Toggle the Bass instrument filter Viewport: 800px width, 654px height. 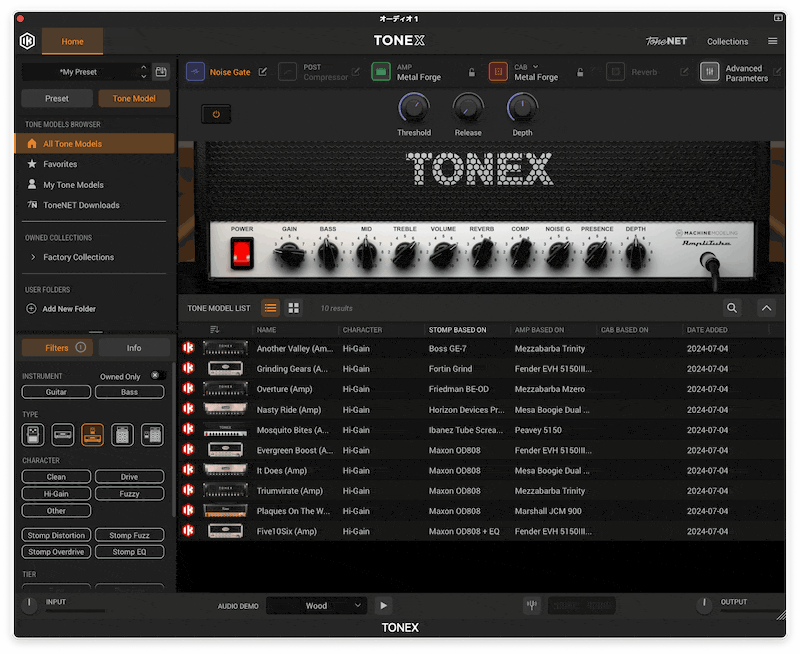tap(130, 392)
